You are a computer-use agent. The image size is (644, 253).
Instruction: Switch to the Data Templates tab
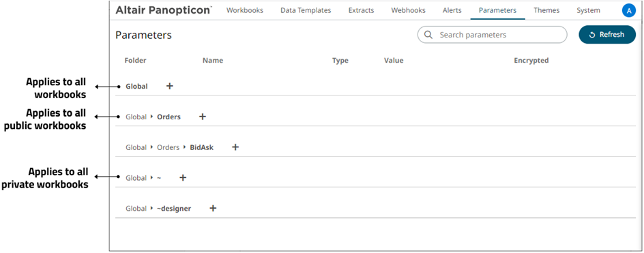click(306, 11)
